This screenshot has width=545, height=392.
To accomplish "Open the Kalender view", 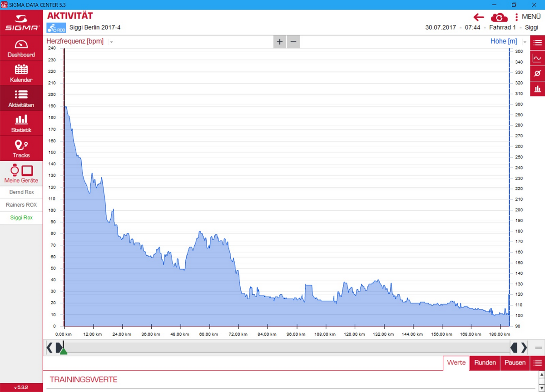I will click(21, 73).
